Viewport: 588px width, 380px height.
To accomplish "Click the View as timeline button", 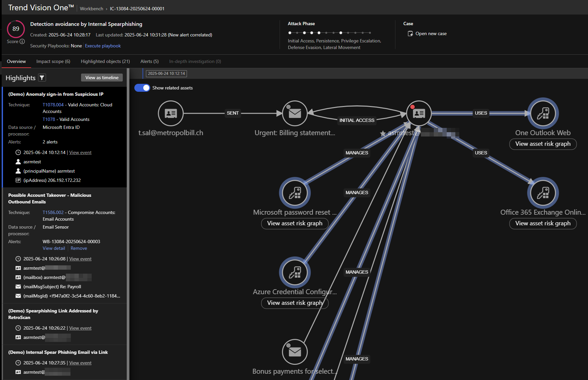I will point(102,78).
